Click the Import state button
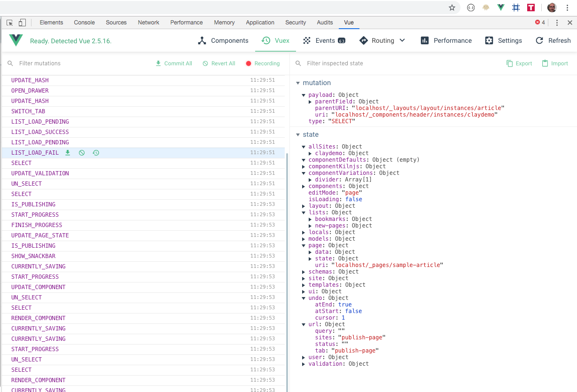This screenshot has height=392, width=577. 555,63
